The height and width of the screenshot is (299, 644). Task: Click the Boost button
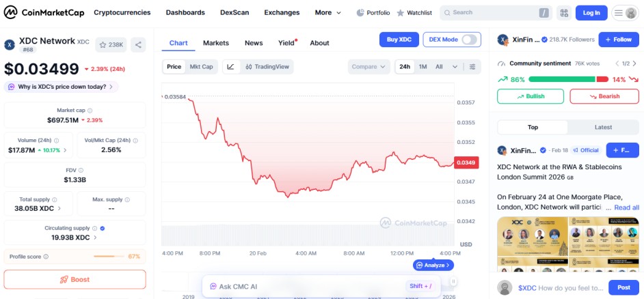pyautogui.click(x=75, y=280)
